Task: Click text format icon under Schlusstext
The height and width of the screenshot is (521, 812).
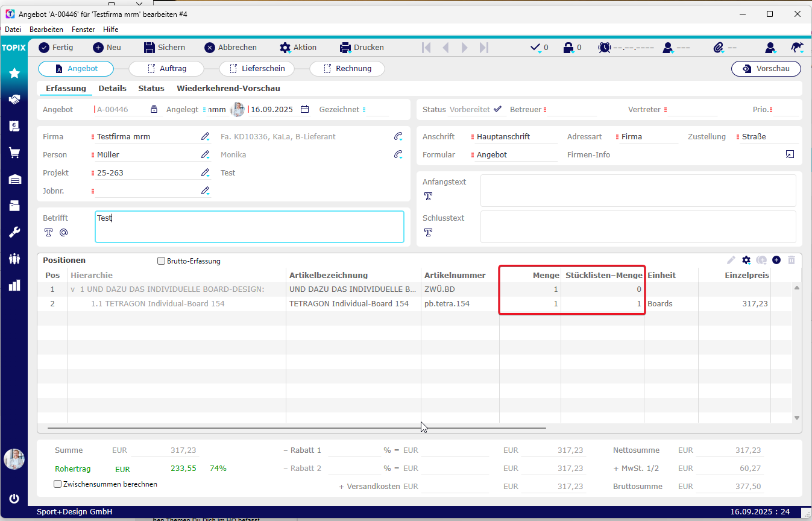Action: (x=428, y=232)
